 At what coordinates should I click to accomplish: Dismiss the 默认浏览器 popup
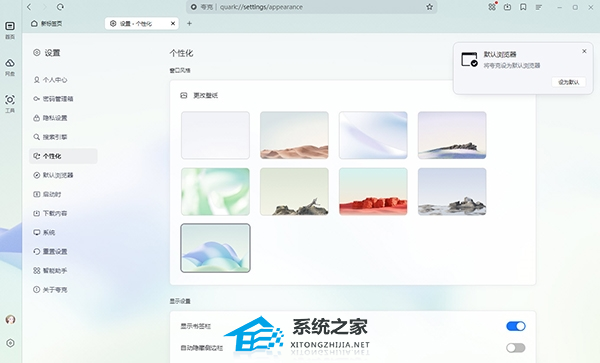584,51
